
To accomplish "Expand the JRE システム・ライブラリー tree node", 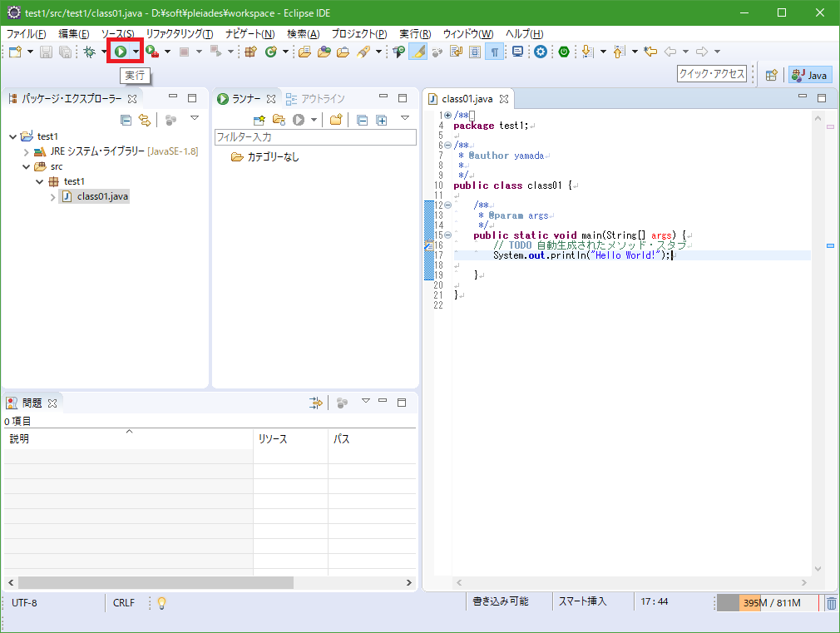I will 27,151.
